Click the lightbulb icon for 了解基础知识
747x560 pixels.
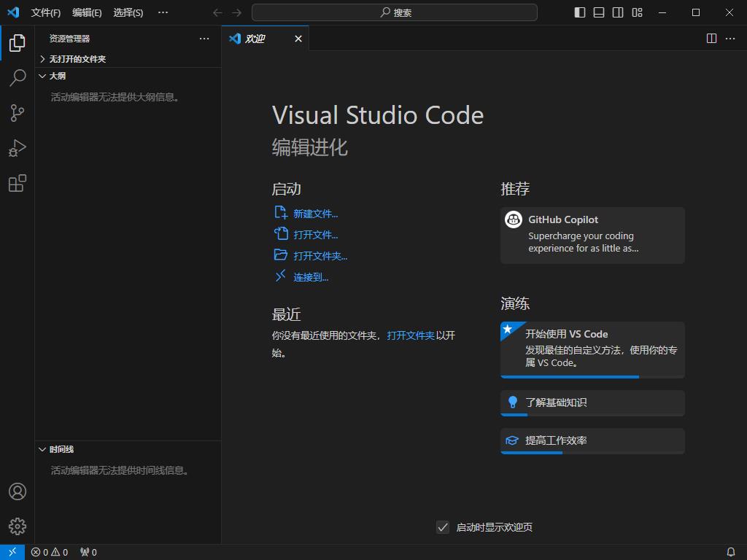[513, 402]
